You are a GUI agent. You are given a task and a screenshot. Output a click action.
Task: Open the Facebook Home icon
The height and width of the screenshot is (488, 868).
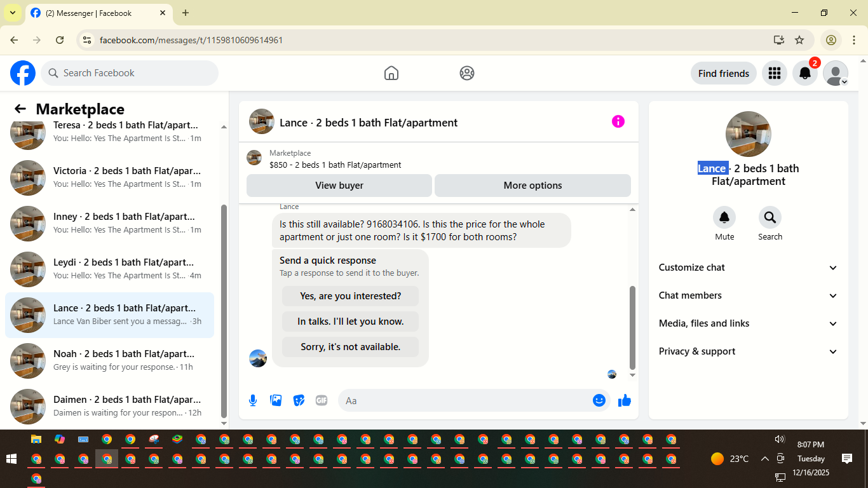tap(391, 73)
